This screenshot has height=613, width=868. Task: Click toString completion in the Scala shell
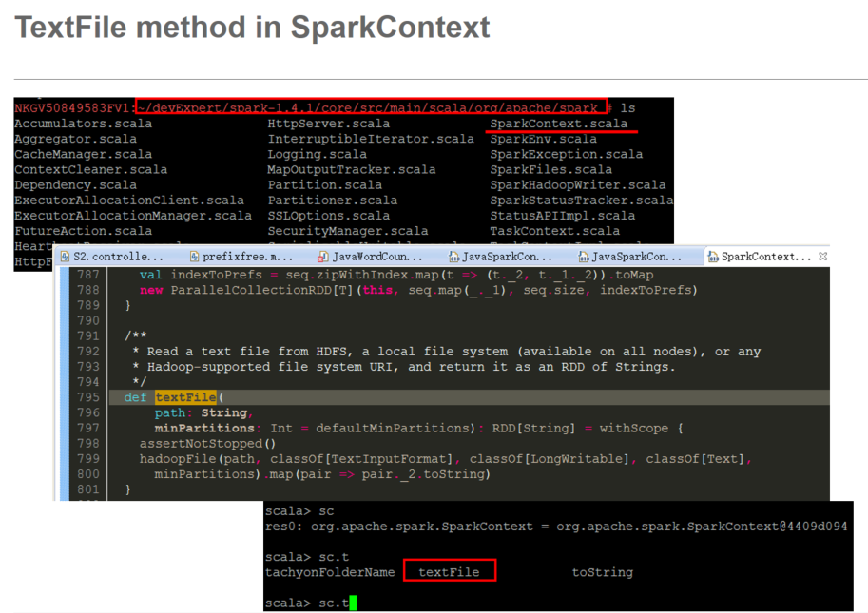coord(603,572)
